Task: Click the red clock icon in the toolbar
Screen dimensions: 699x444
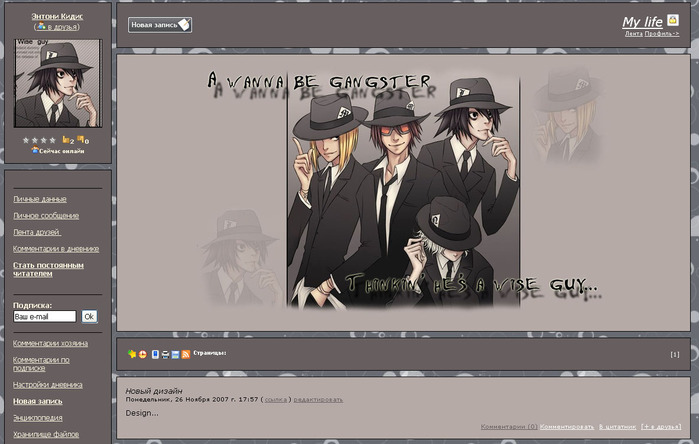Action: point(143,354)
